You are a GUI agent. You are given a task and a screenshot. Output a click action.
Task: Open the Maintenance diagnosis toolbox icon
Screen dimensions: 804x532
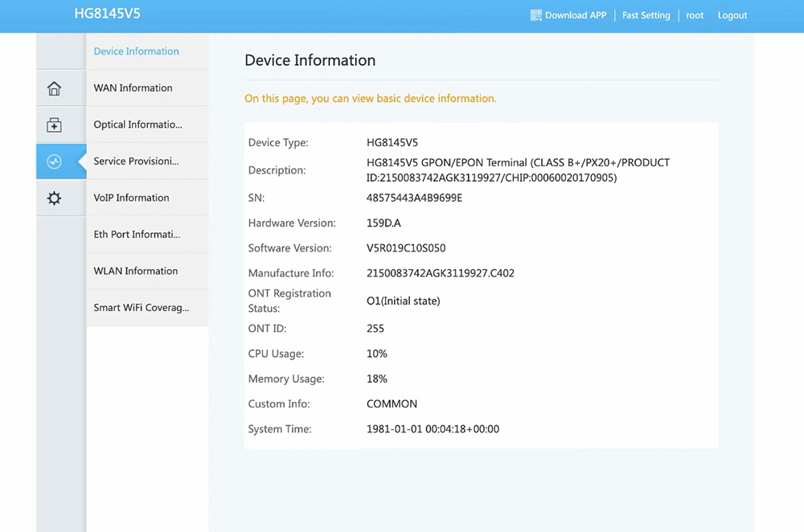pos(54,125)
